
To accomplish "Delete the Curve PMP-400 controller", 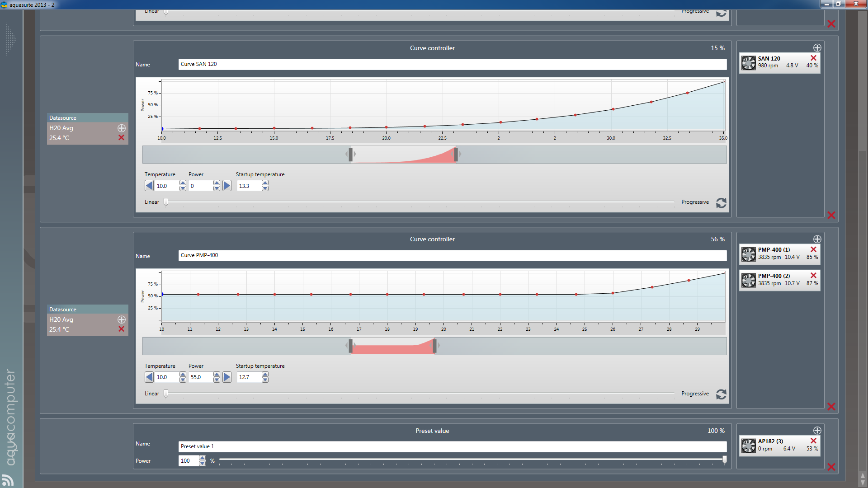I will (x=831, y=407).
